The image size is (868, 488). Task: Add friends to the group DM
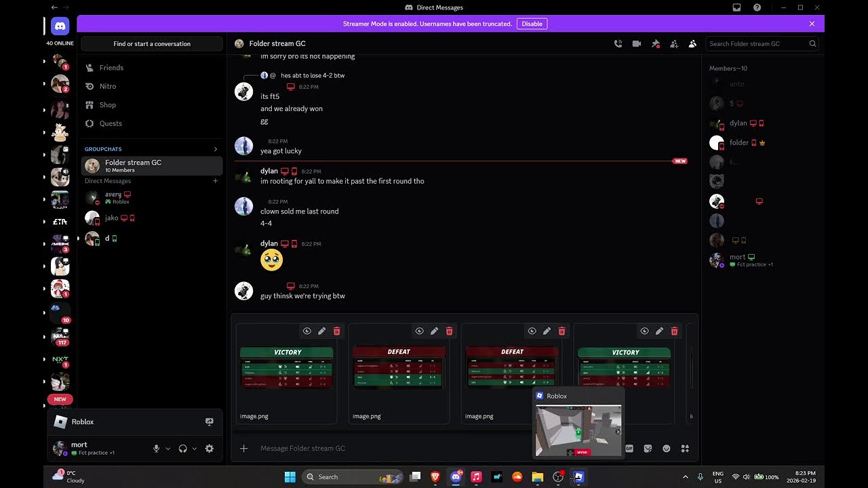(674, 43)
